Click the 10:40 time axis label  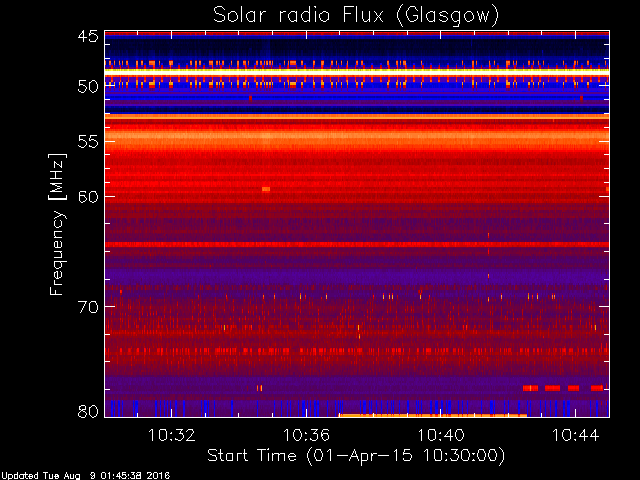pyautogui.click(x=441, y=435)
